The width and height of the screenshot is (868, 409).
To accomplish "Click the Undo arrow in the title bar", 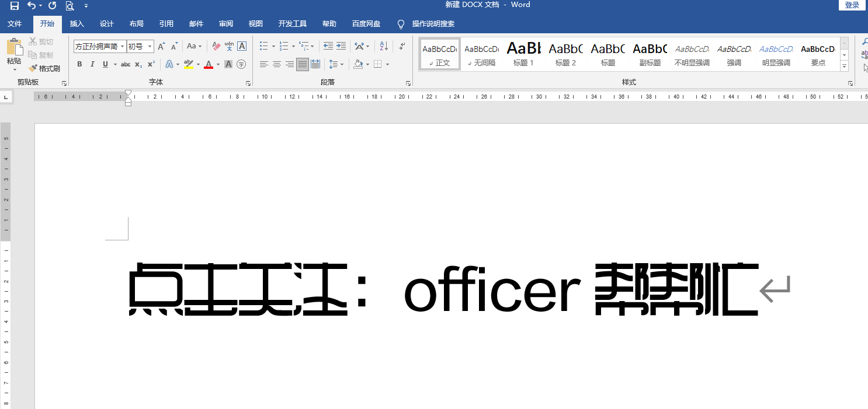I will [x=32, y=6].
